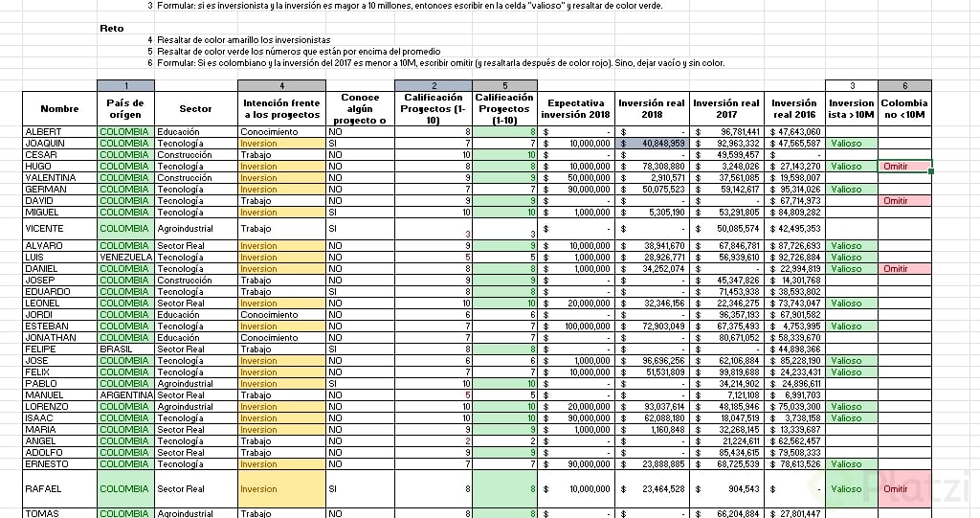The width and height of the screenshot is (980, 518).
Task: Click the cell with 100,000,000 in ESTEBAN's row
Action: coord(575,326)
